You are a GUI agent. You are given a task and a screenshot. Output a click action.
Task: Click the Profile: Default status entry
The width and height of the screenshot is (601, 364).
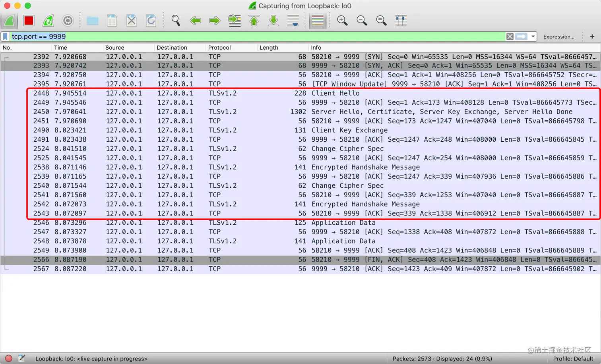point(573,359)
